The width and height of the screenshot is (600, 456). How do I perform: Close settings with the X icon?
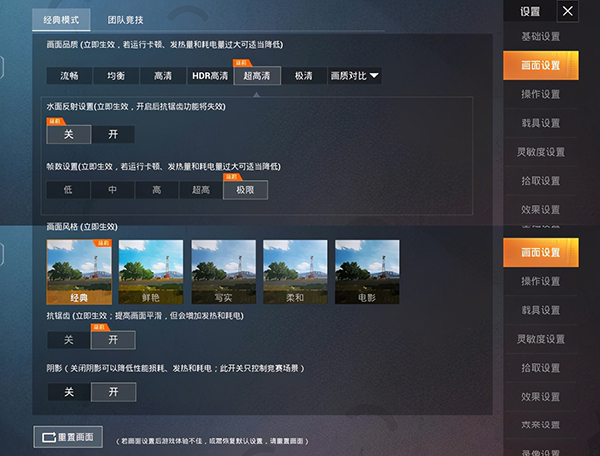(x=567, y=12)
